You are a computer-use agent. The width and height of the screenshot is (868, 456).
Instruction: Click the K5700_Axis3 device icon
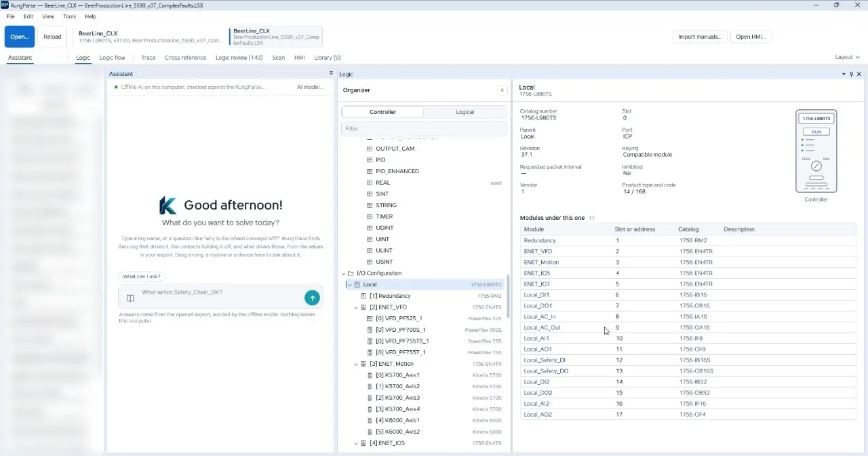pos(370,398)
